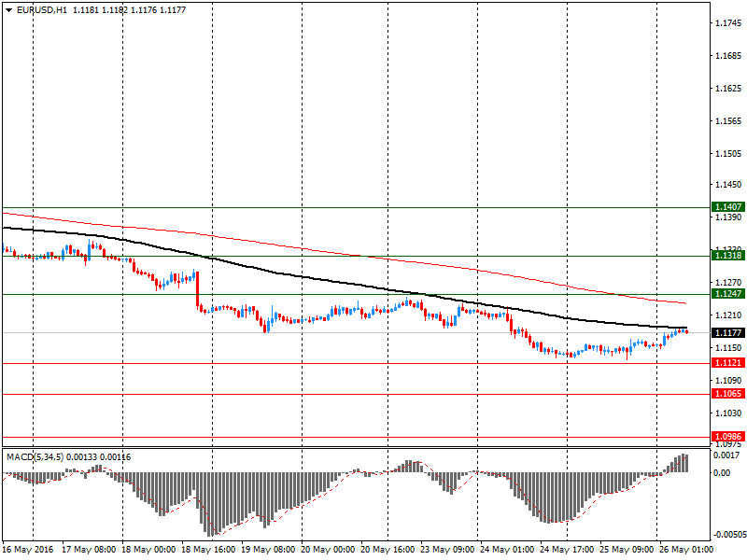The height and width of the screenshot is (560, 747).
Task: Click the 26 May 01:00 time label
Action: tap(686, 550)
